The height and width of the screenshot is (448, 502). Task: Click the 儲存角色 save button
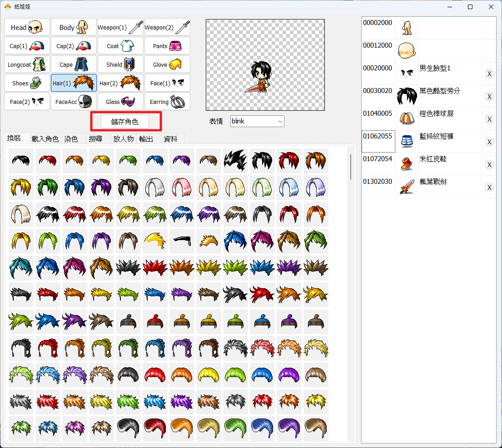click(x=125, y=122)
